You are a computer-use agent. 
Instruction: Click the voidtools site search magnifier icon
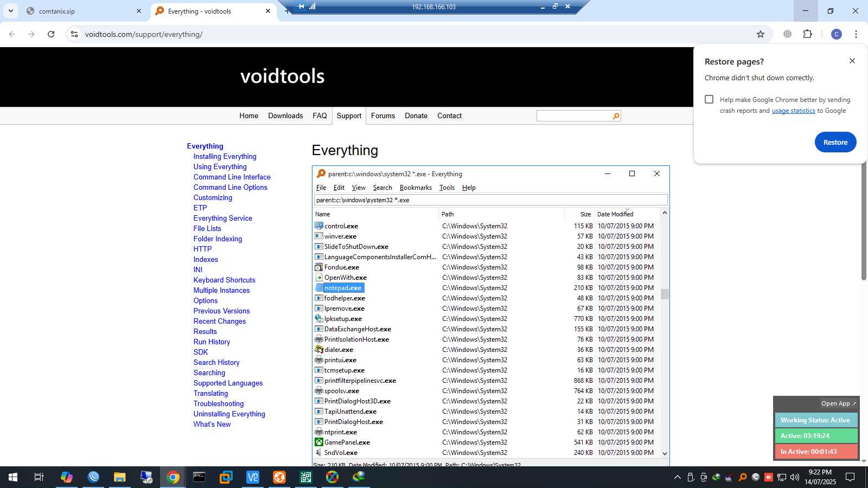click(x=616, y=116)
